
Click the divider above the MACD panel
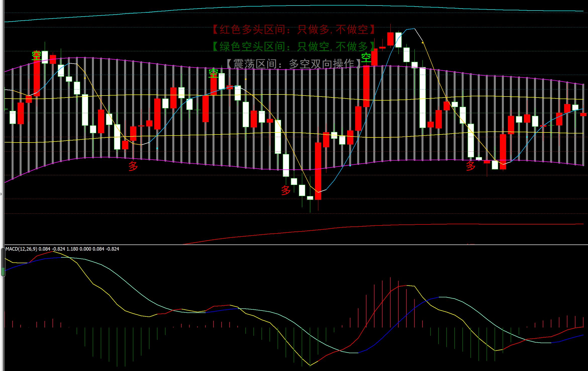tap(294, 245)
